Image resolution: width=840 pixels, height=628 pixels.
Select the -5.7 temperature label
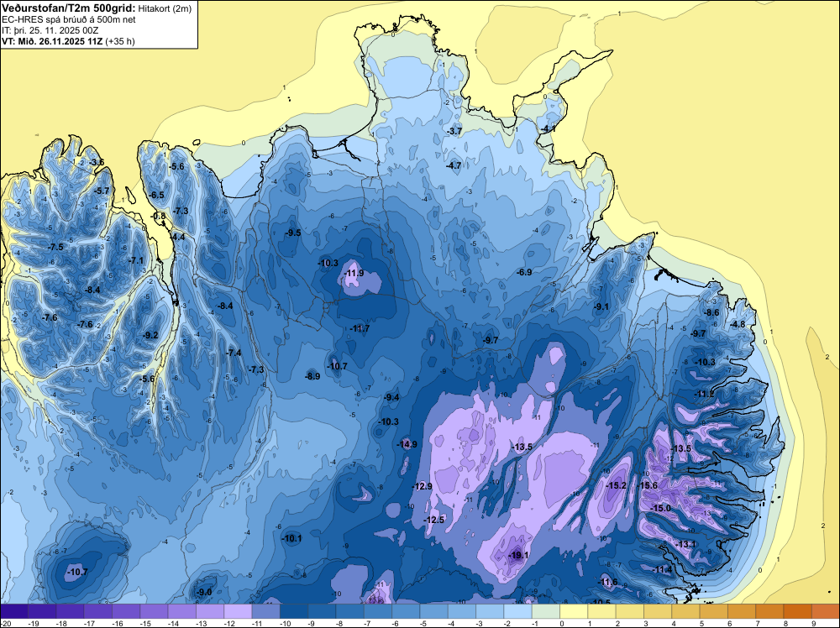[102, 191]
